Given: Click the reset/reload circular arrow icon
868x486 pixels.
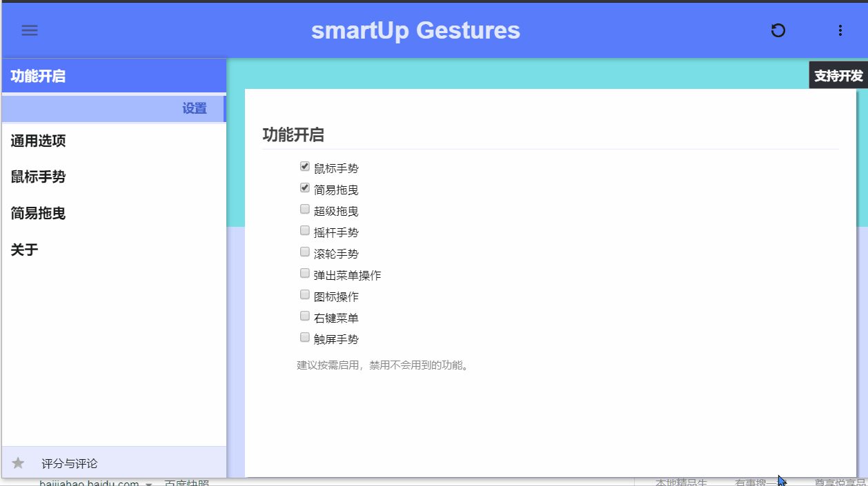Looking at the screenshot, I should tap(778, 30).
